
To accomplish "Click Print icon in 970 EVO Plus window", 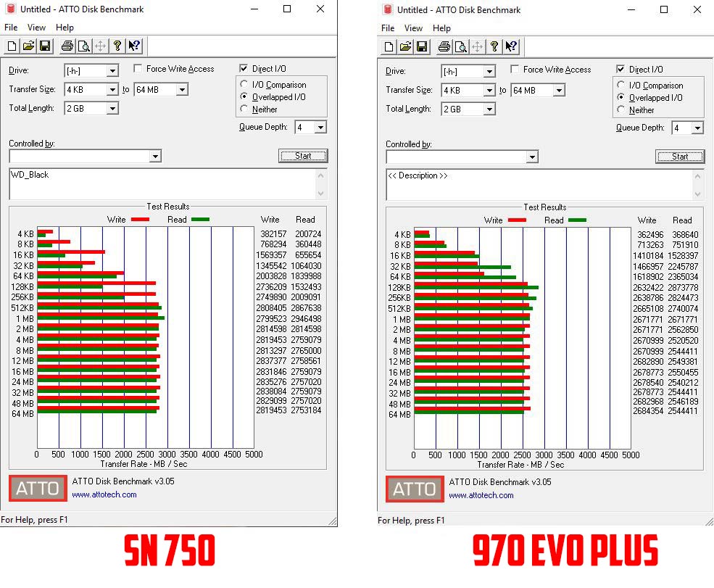I will pyautogui.click(x=444, y=46).
